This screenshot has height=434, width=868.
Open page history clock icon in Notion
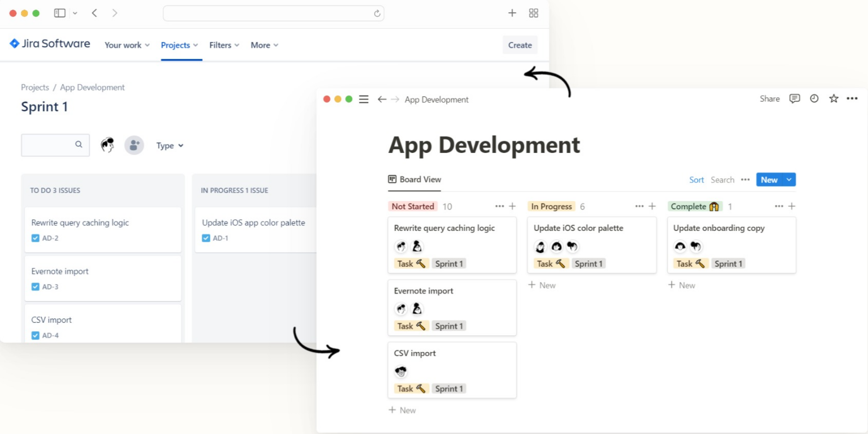coord(814,99)
